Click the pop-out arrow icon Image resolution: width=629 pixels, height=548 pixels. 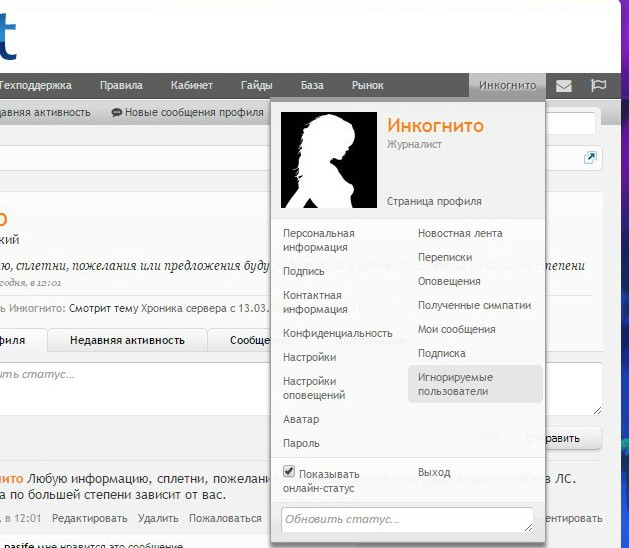click(x=590, y=158)
